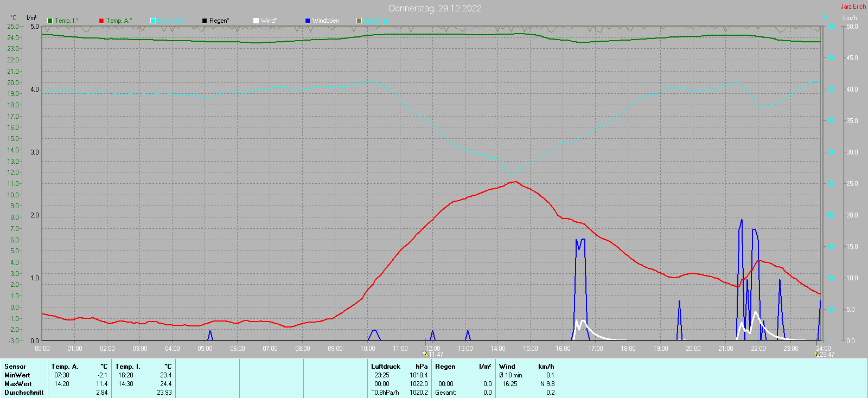Select the 'Windböen' legend label
The image size is (868, 398).
(x=325, y=21)
